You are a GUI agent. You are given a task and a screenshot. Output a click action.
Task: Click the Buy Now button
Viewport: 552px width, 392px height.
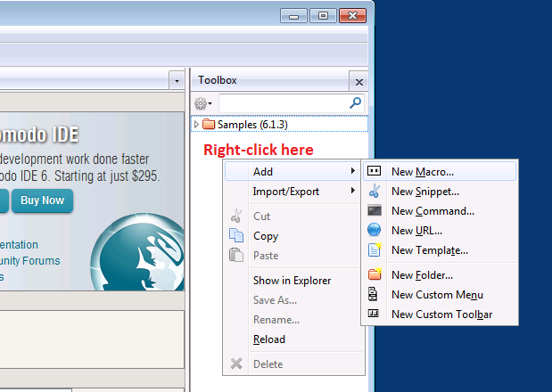[x=42, y=200]
